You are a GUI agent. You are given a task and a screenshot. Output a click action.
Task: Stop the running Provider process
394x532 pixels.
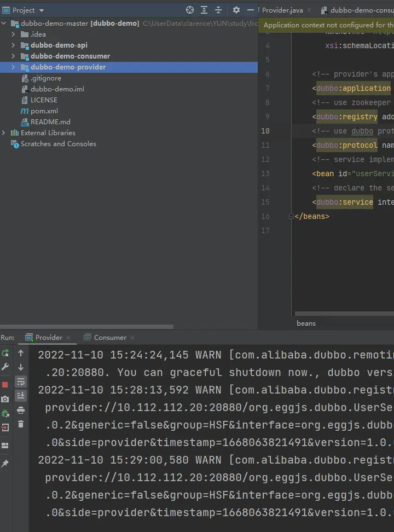tap(5, 385)
